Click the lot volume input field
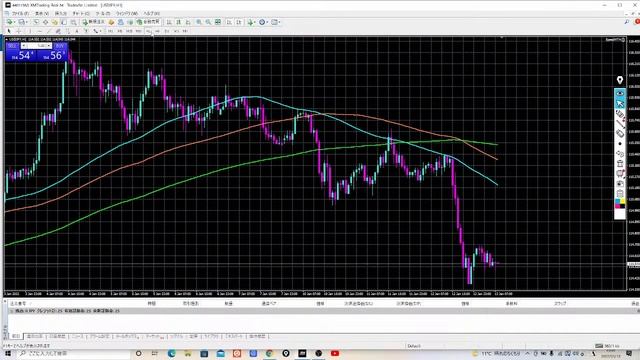Screen dimensions: 640x360 (x=37, y=46)
